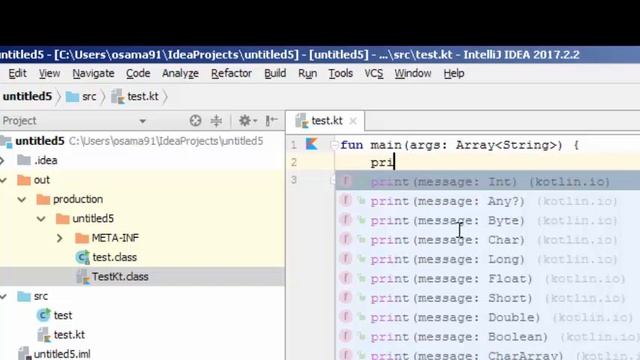Image resolution: width=640 pixels, height=360 pixels.
Task: Open the Analyze menu
Action: (180, 73)
